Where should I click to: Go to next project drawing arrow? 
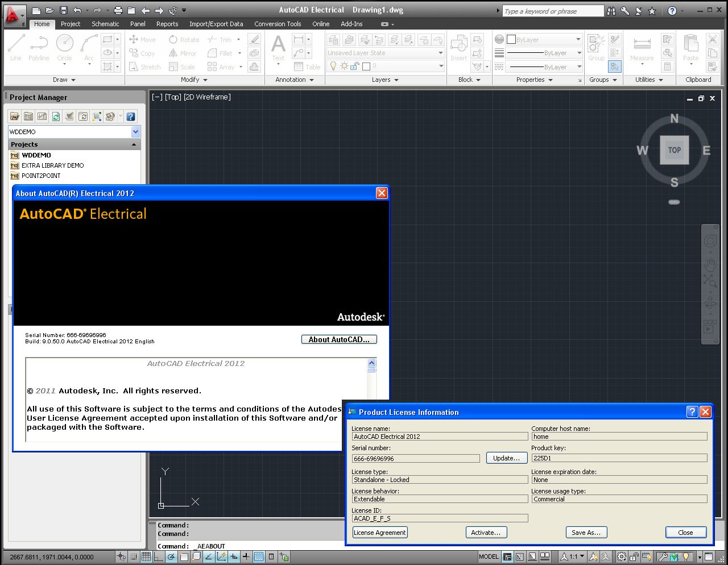click(x=159, y=10)
